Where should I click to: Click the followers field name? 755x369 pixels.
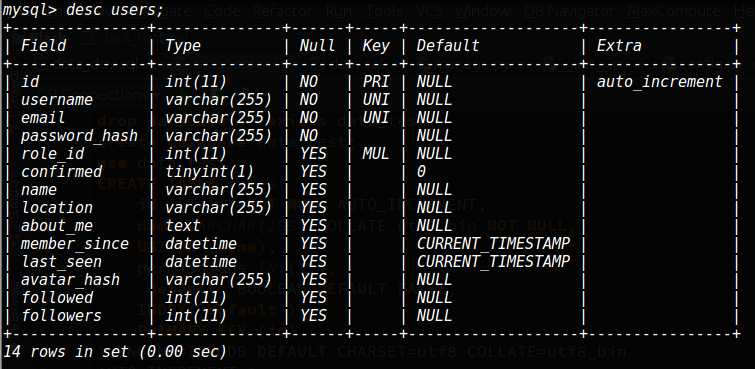61,316
